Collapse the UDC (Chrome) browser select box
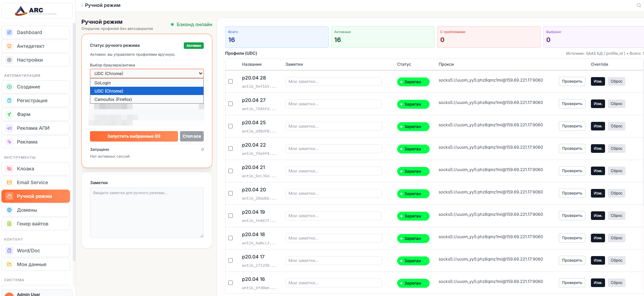The height and width of the screenshot is (296, 644). pyautogui.click(x=147, y=74)
